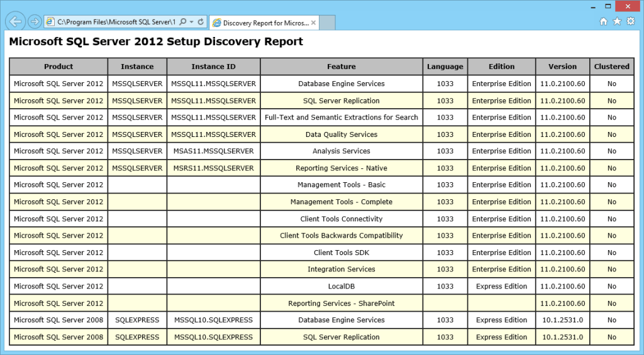The height and width of the screenshot is (355, 644).
Task: Click the Management Tools - Complete cell
Action: point(341,202)
